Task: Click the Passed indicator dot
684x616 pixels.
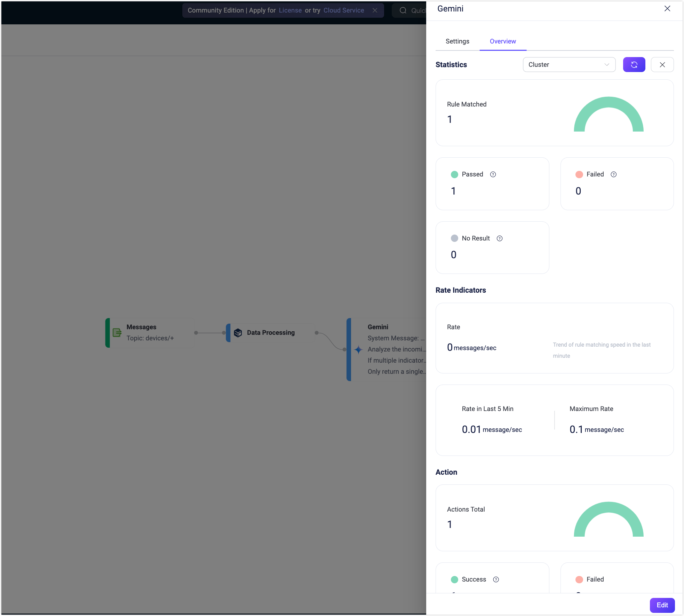Action: (454, 174)
